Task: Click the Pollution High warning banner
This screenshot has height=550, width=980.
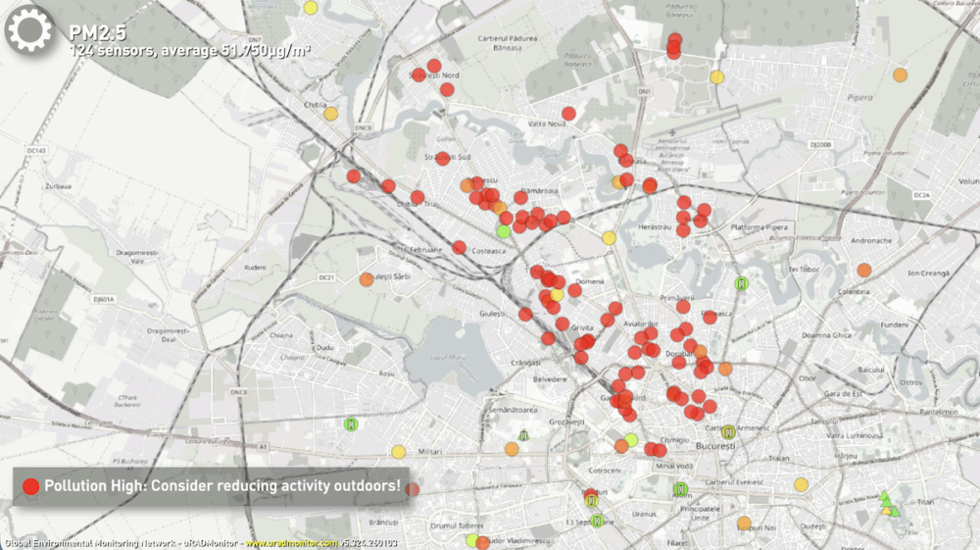Action: (x=211, y=486)
